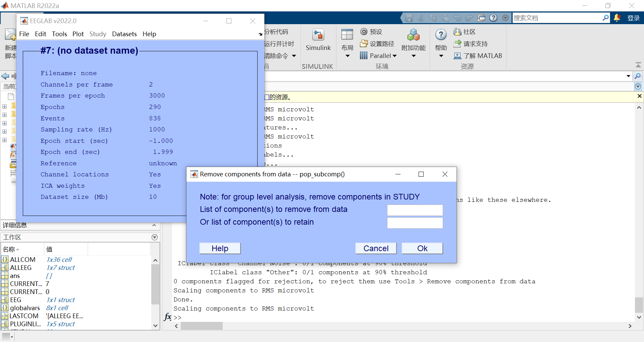Click the redo arrow icon

469,18
